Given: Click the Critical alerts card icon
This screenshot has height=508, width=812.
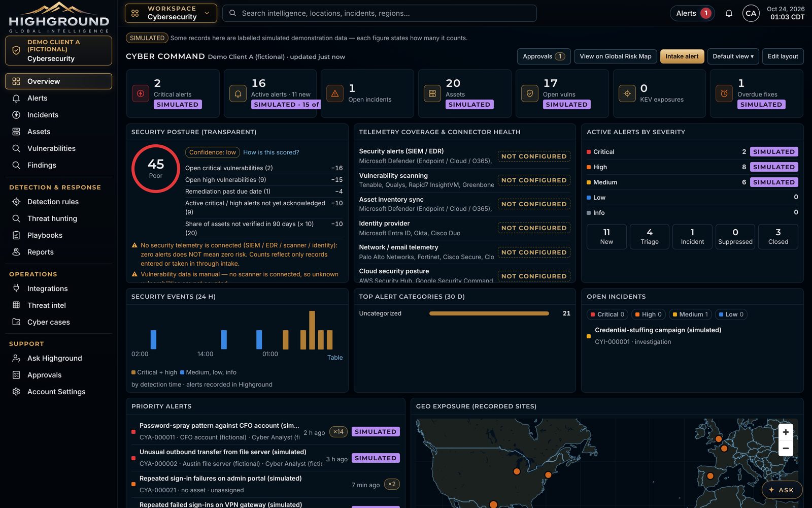Looking at the screenshot, I should (141, 93).
